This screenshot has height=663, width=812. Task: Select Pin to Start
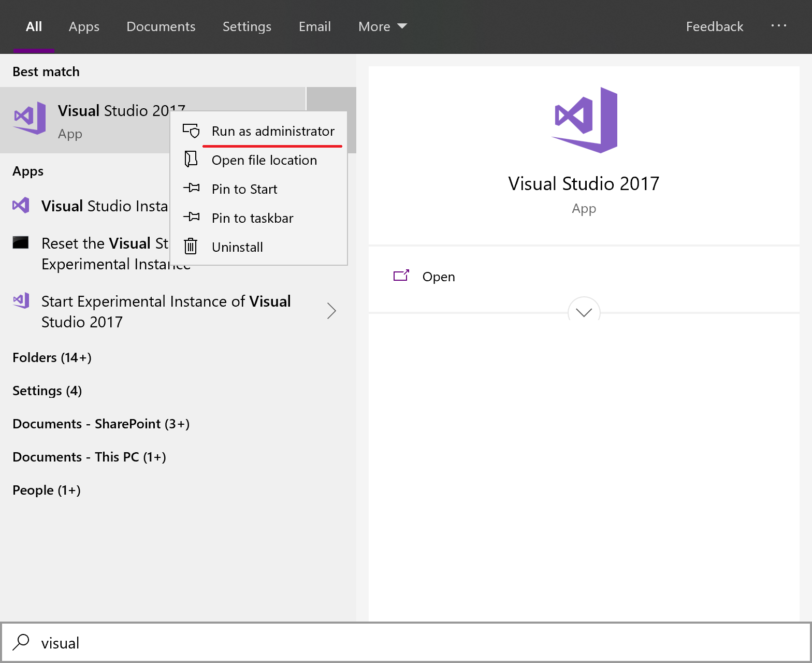point(259,189)
